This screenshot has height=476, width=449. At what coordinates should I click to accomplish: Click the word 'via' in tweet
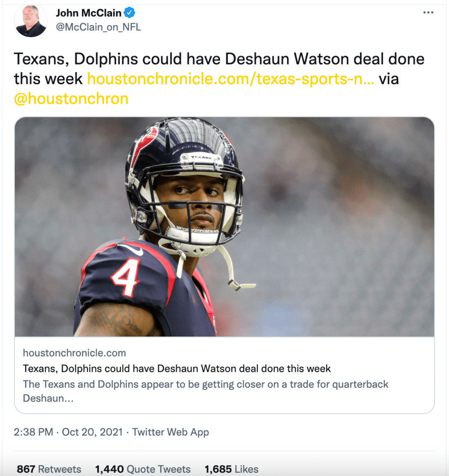pos(389,79)
